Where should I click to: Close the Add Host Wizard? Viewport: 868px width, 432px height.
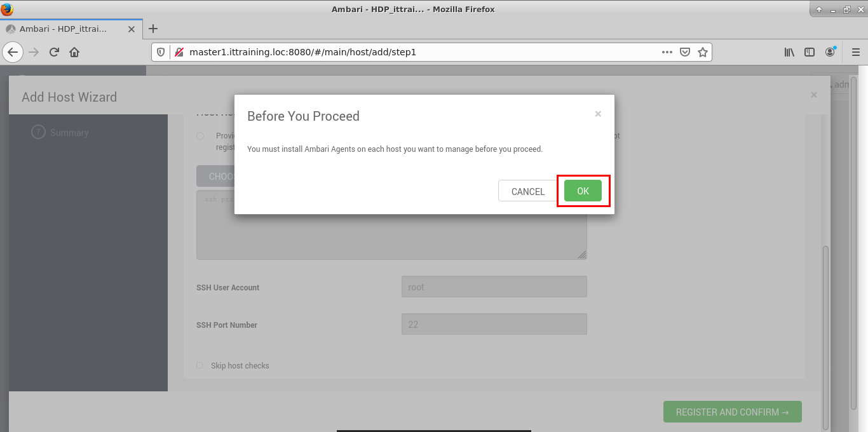tap(813, 95)
